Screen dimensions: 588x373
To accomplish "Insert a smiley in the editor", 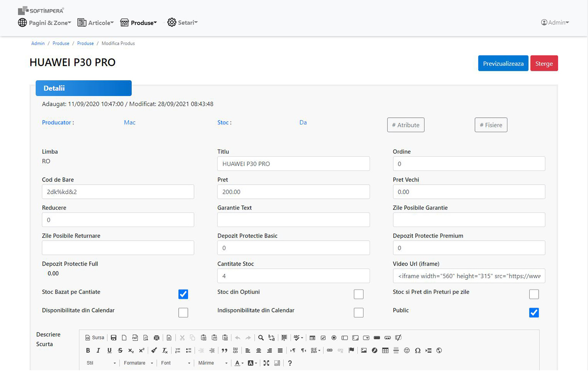I will (407, 351).
